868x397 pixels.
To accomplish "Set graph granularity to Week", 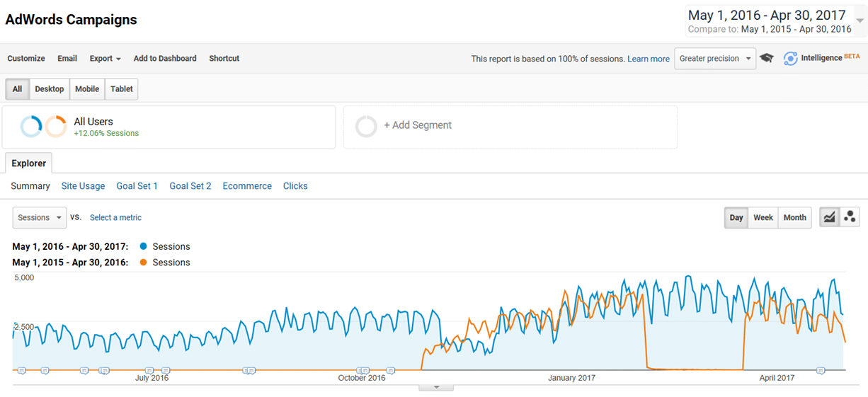I will click(763, 217).
